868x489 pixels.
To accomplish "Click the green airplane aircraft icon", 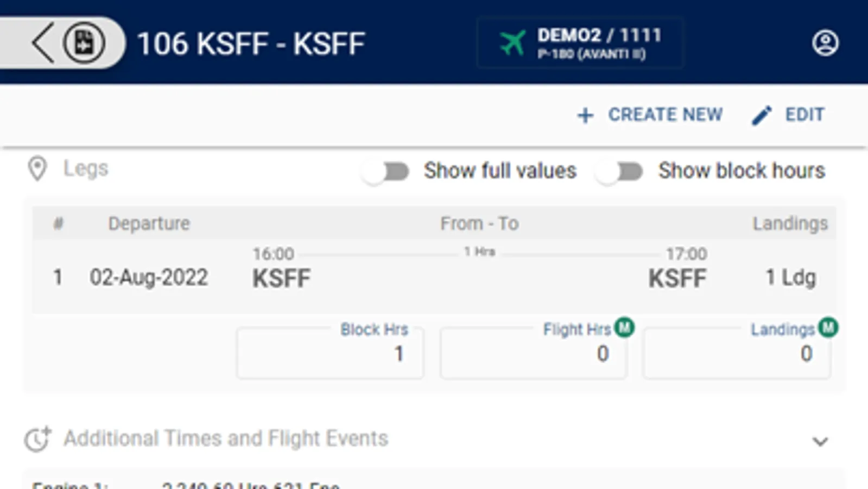I will click(x=512, y=43).
